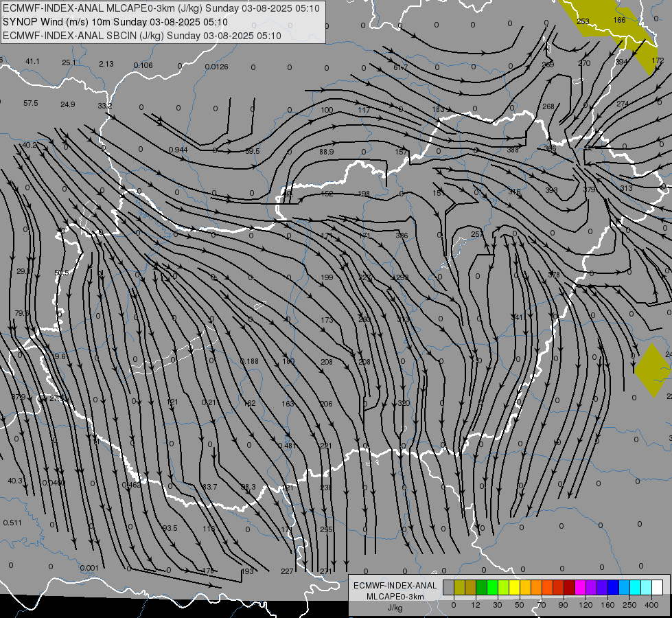Click the cyan legend swatch
This screenshot has height=618, width=672.
pos(635,587)
